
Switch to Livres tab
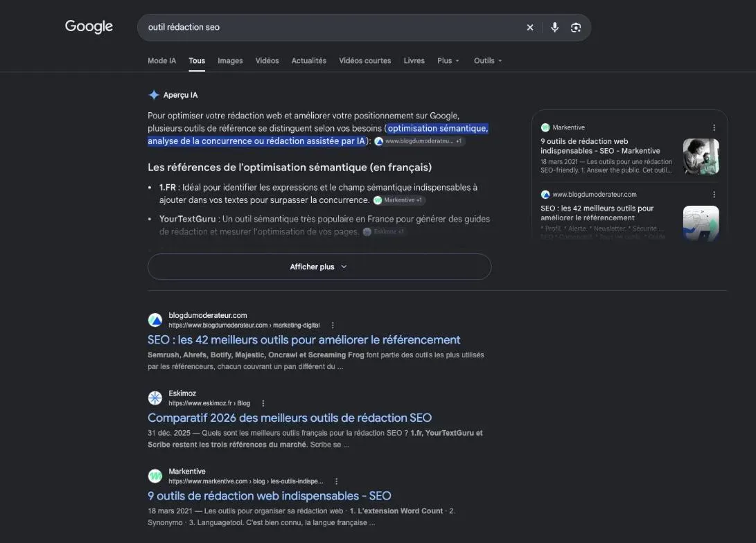coord(414,61)
